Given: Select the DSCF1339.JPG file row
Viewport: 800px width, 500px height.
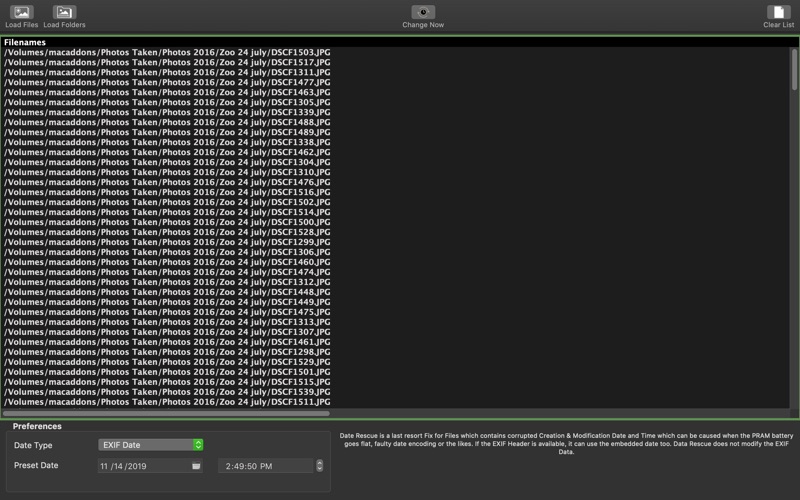Looking at the screenshot, I should pos(396,112).
